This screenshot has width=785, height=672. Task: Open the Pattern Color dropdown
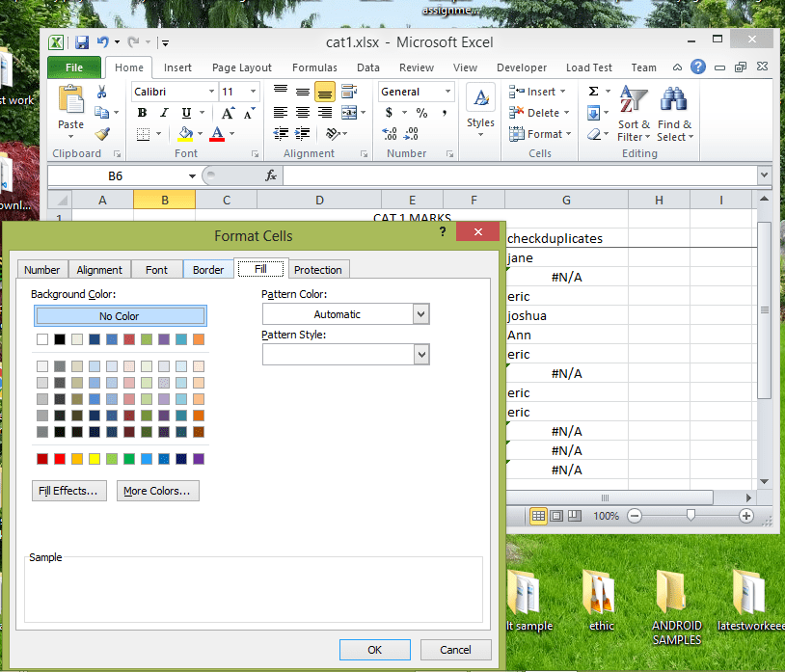pyautogui.click(x=421, y=313)
